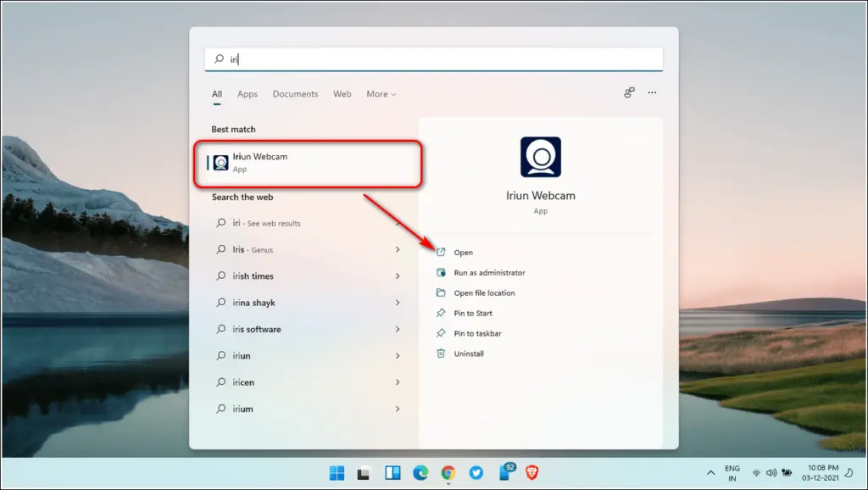Launch Microsoft Edge from the taskbar
Screen dimensions: 868x490
point(420,473)
